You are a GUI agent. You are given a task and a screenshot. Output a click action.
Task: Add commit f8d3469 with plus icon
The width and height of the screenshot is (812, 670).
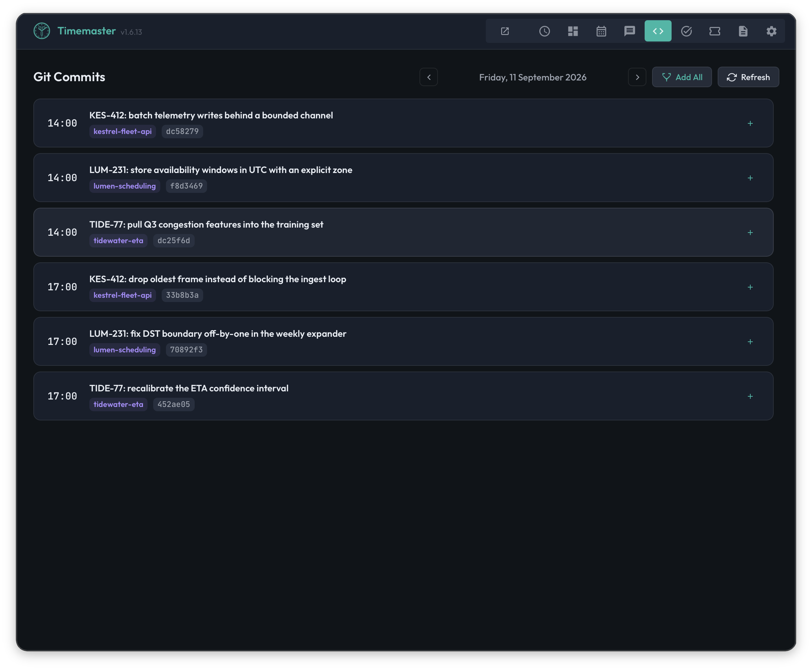[x=750, y=178]
